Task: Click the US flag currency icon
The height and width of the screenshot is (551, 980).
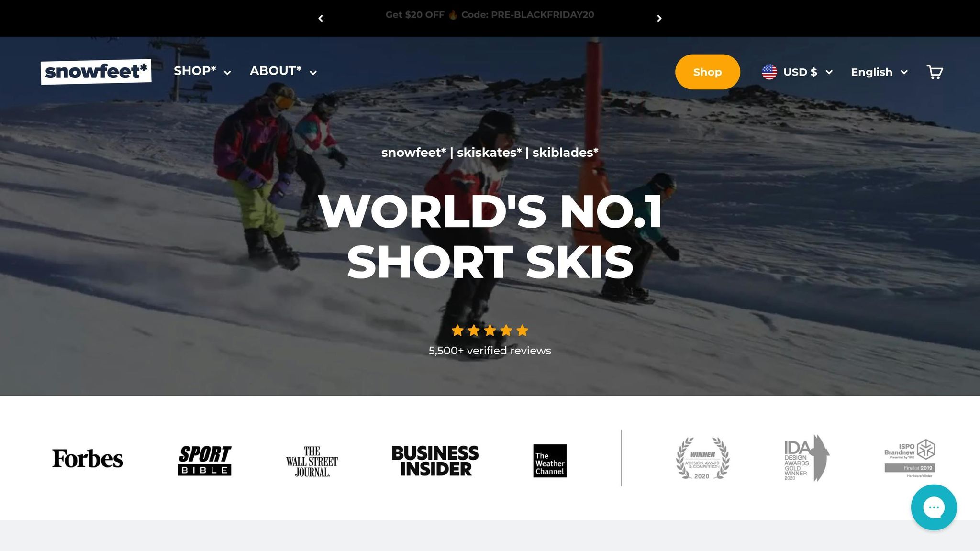Action: 769,72
